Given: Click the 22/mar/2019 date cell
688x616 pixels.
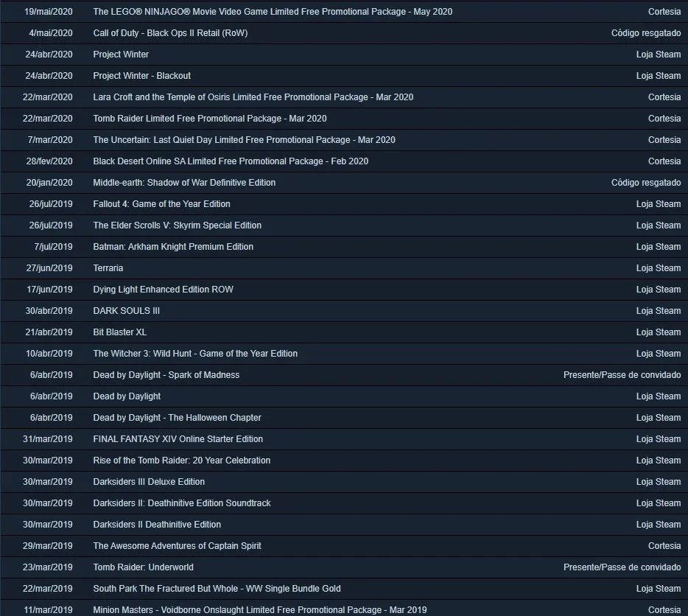Looking at the screenshot, I should [47, 589].
